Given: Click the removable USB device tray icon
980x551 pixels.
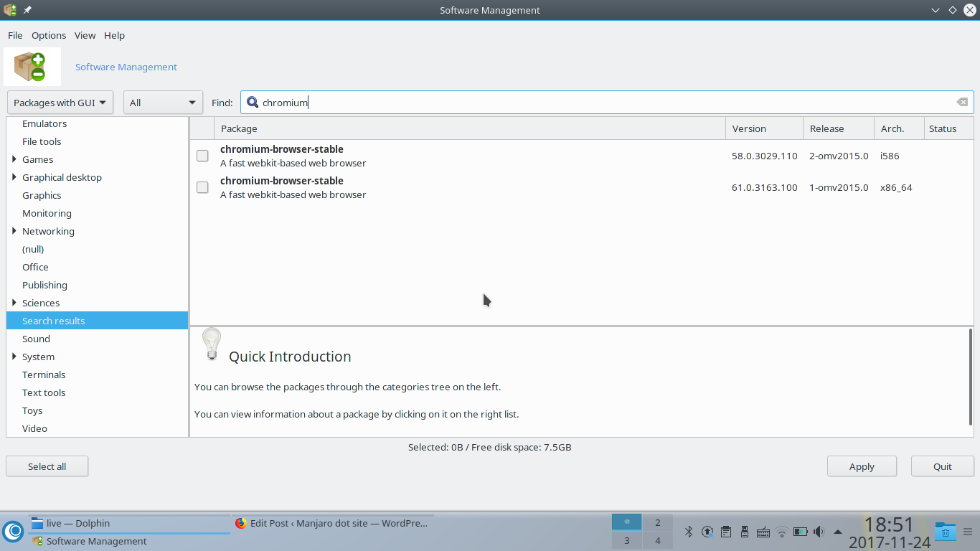Looking at the screenshot, I should coord(745,532).
